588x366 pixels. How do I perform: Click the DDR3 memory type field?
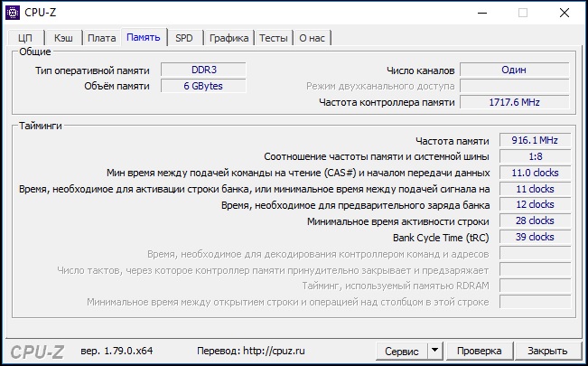click(x=203, y=70)
